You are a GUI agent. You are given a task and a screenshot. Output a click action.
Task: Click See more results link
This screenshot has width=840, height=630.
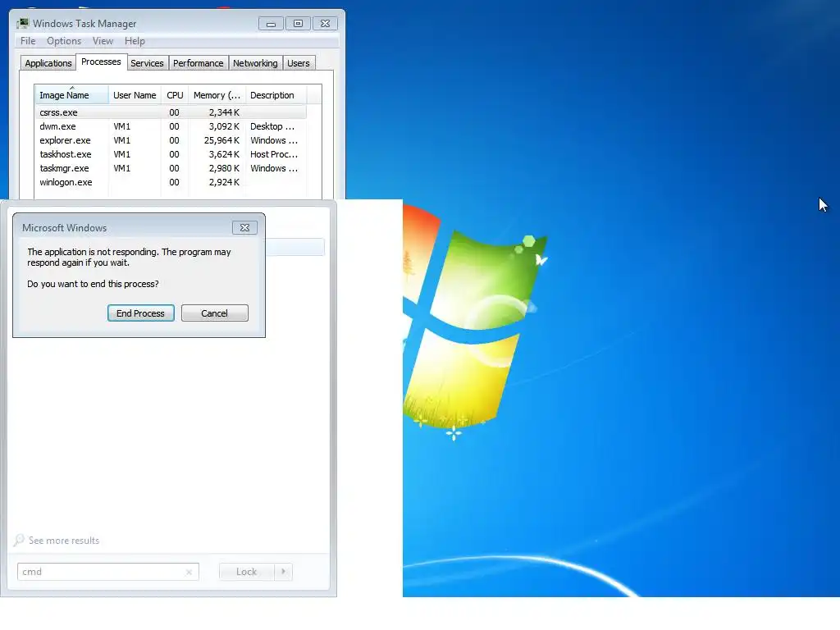[64, 541]
